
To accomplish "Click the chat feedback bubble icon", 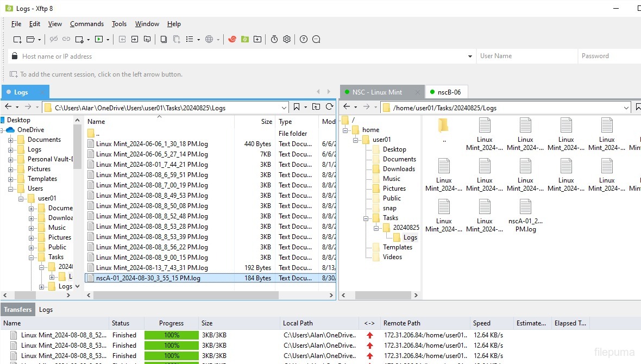I will [x=316, y=39].
